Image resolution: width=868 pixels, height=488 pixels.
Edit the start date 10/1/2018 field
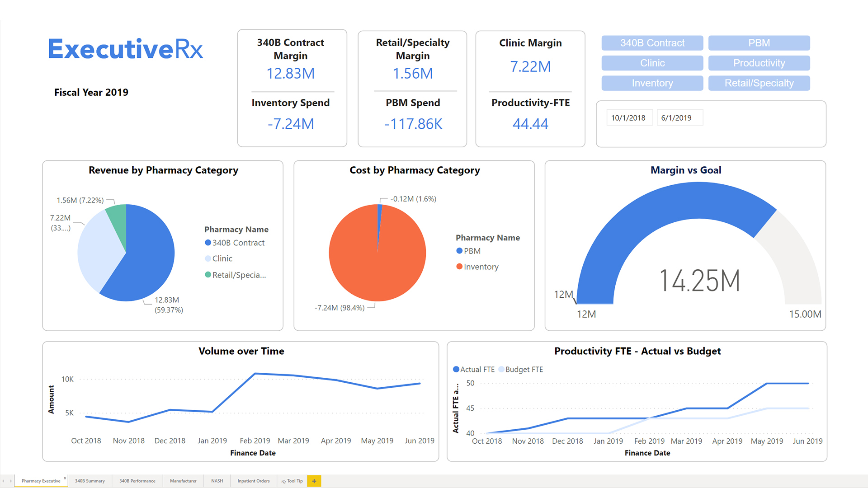coord(629,118)
